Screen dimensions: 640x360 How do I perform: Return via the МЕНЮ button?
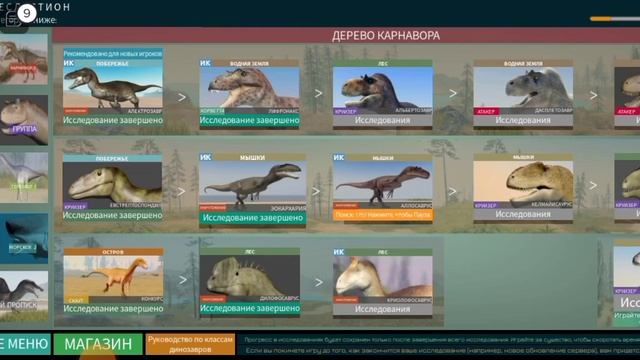(x=25, y=344)
